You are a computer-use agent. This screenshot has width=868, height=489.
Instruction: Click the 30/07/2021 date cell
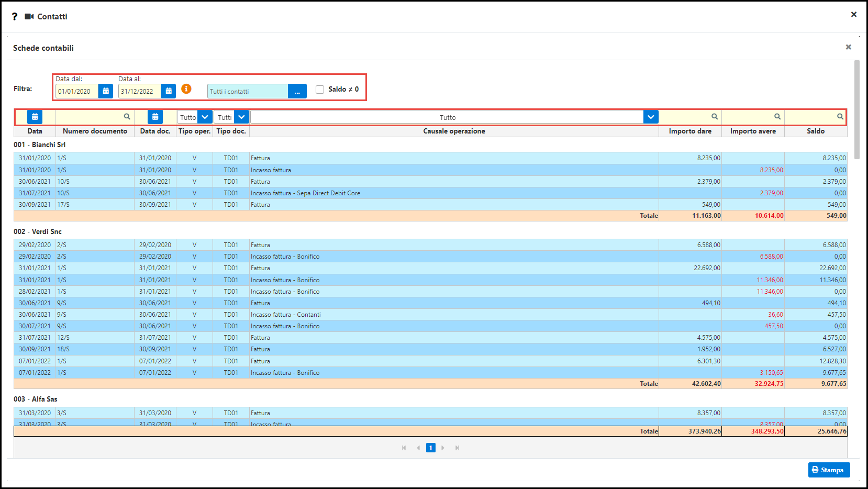[x=35, y=326]
